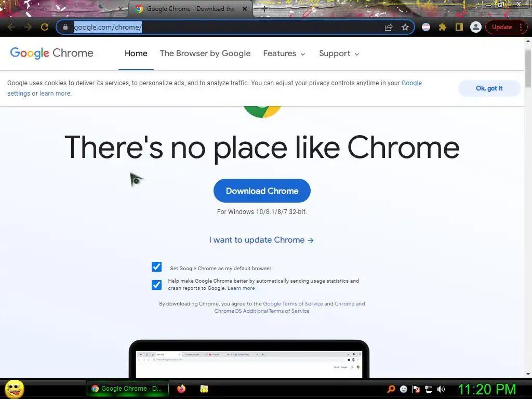
Task: Click the Google Chrome logo
Action: 51,54
